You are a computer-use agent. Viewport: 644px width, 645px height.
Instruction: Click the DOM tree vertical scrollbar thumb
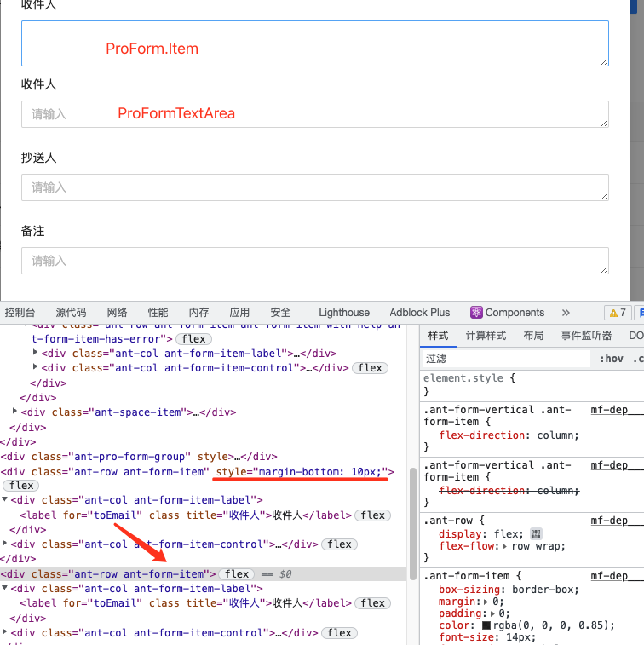point(413,524)
